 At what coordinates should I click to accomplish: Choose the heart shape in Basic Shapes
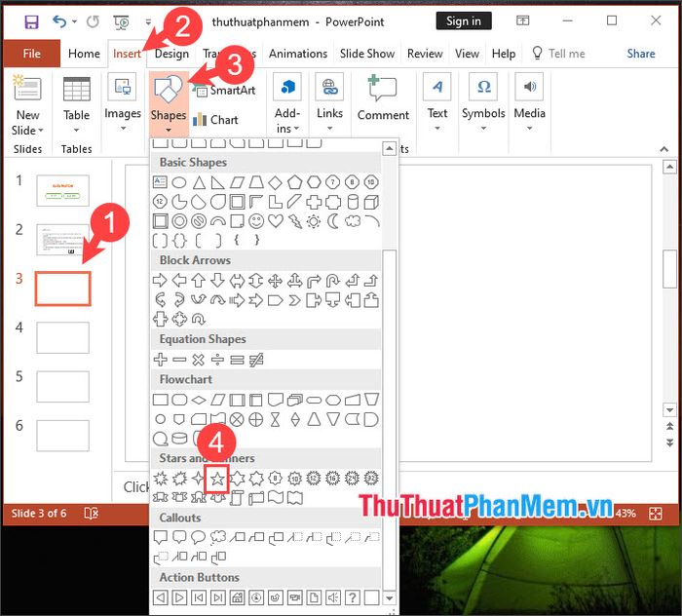(276, 220)
